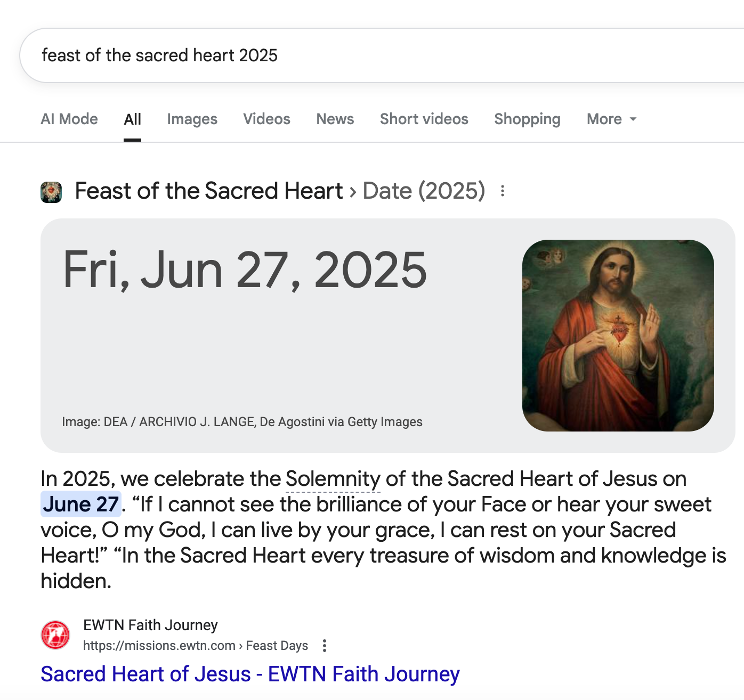
Task: Switch to Short videos tab
Action: click(x=424, y=119)
